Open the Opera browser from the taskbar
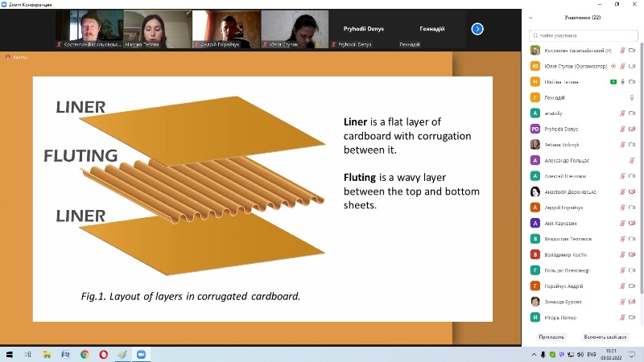The image size is (644, 362). tap(104, 355)
